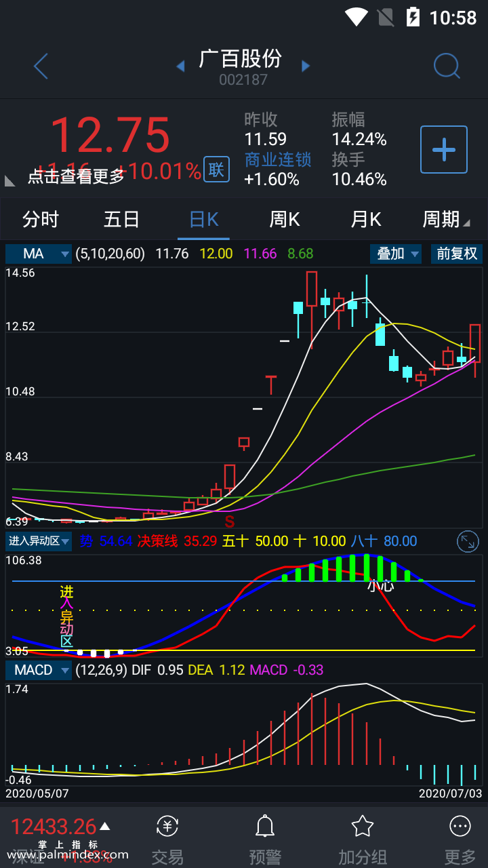488x868 pixels.
Task: Tap the 振幅 14.24% value
Action: (359, 139)
